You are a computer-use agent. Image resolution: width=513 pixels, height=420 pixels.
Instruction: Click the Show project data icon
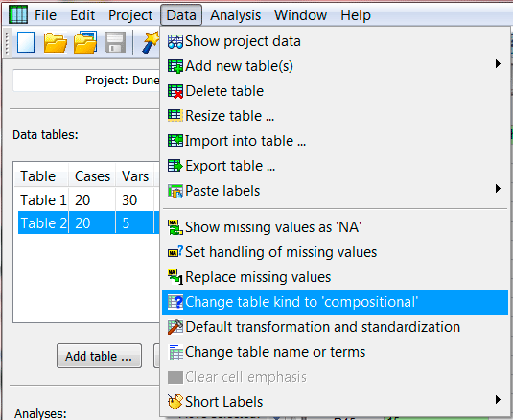tap(175, 41)
